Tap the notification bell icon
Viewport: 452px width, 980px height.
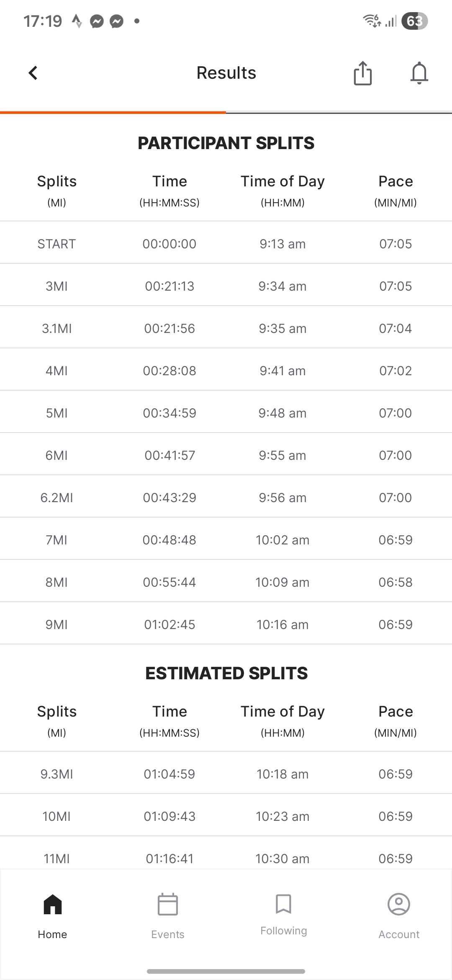pos(419,73)
